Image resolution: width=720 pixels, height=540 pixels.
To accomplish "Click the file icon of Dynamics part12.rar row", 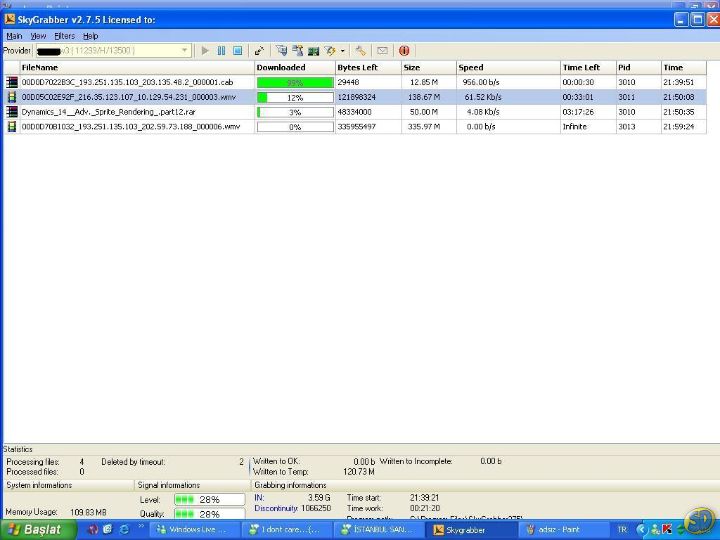I will pos(12,112).
